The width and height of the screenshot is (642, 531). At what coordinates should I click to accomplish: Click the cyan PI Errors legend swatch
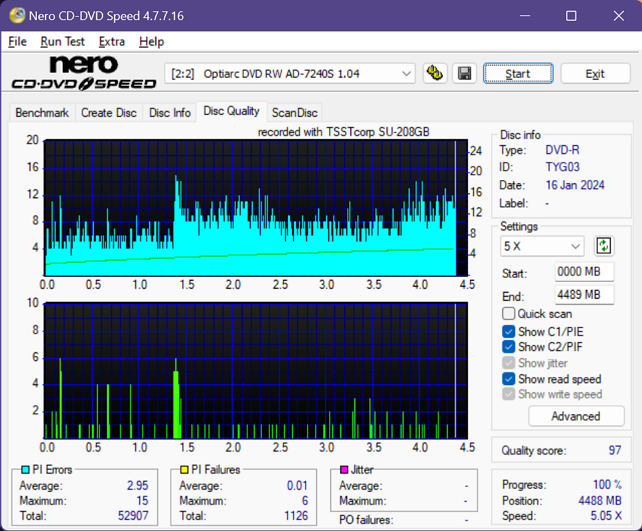click(x=25, y=469)
